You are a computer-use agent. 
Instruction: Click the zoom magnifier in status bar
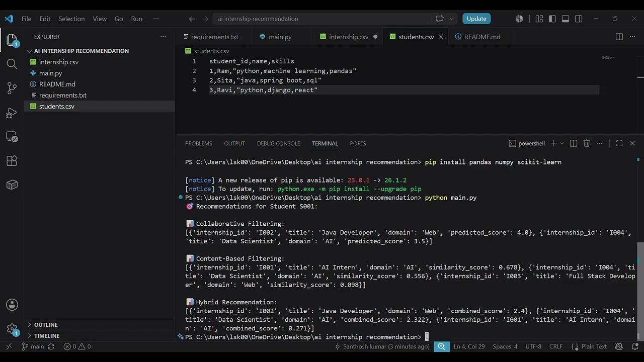click(441, 346)
